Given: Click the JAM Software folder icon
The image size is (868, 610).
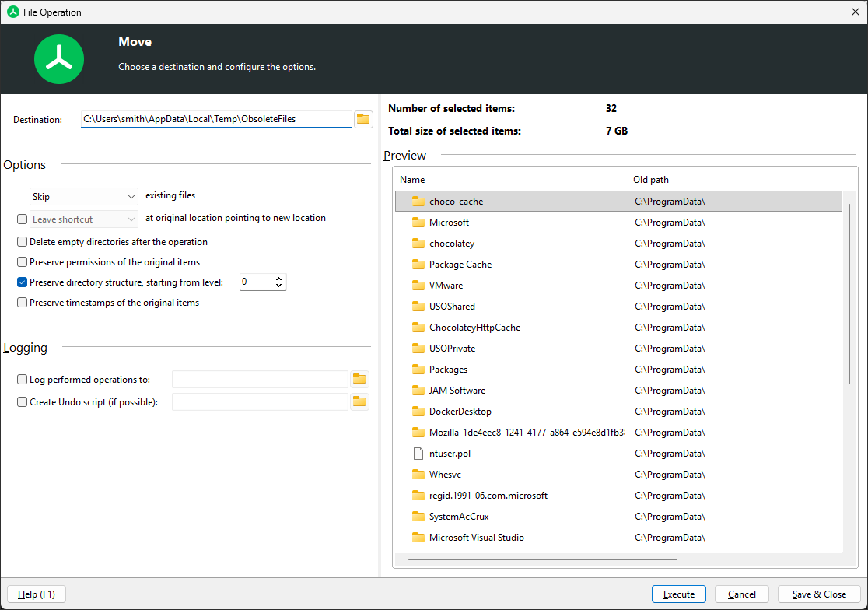Looking at the screenshot, I should click(x=418, y=391).
